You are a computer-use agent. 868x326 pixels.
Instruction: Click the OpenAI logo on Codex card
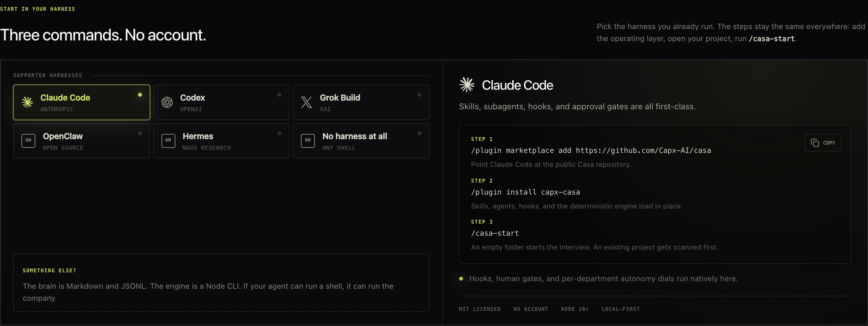click(167, 102)
